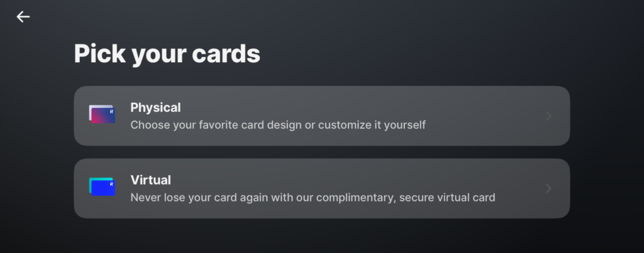Select the "Physical" title label
Image resolution: width=644 pixels, height=253 pixels.
tap(155, 107)
